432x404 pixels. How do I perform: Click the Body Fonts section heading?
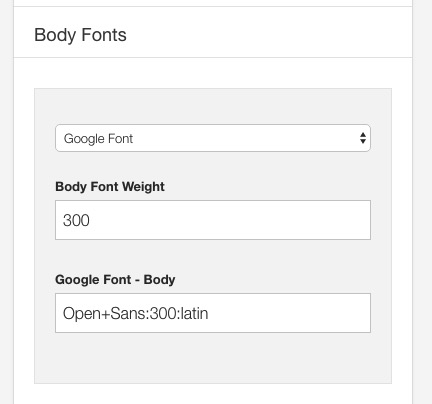[80, 35]
